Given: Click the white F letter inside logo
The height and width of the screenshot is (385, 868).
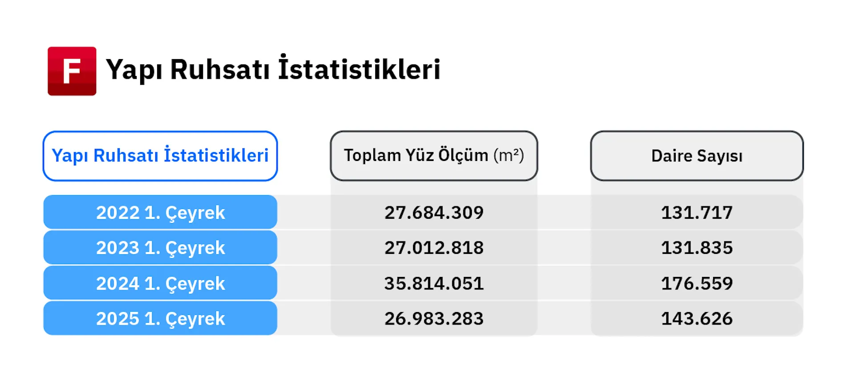Looking at the screenshot, I should 72,71.
